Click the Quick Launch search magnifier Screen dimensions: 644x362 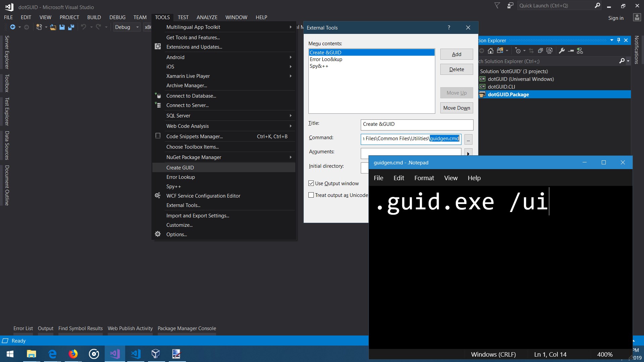point(597,5)
